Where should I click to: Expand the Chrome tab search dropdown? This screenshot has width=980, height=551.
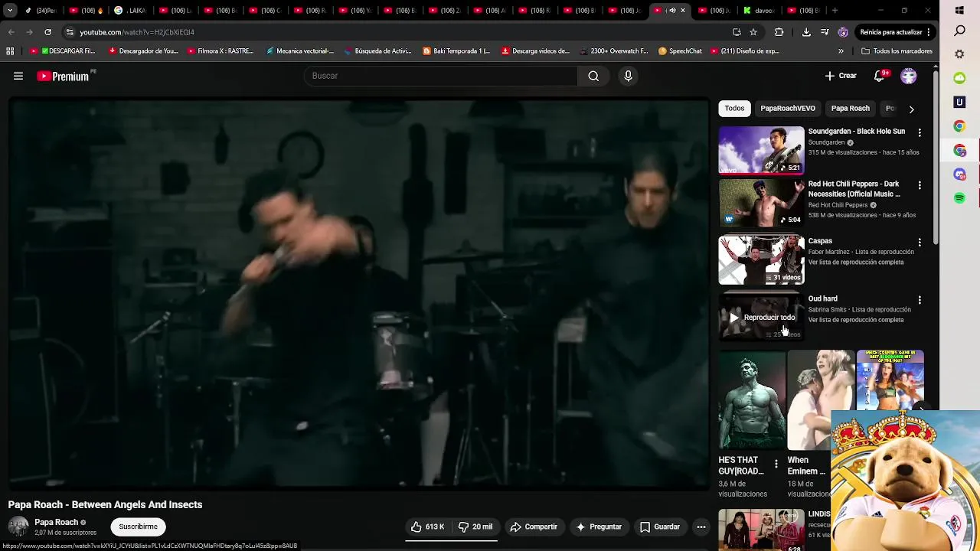[x=10, y=11]
